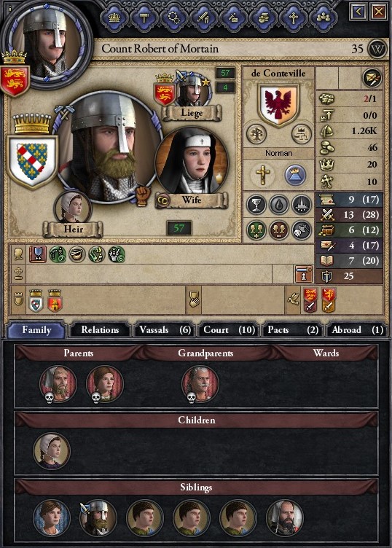Select the Heir portrait
The height and width of the screenshot is (548, 392).
tap(73, 208)
